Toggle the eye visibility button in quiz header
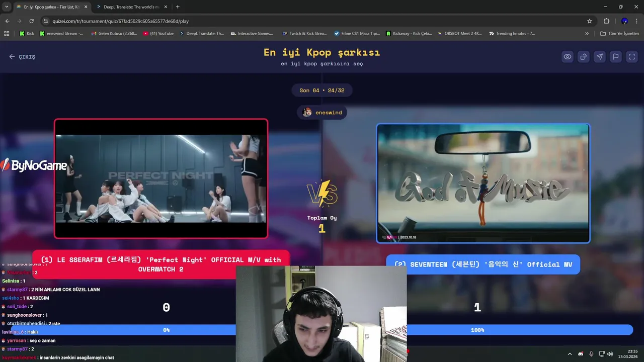Viewport: 644px width, 362px height. 568,57
